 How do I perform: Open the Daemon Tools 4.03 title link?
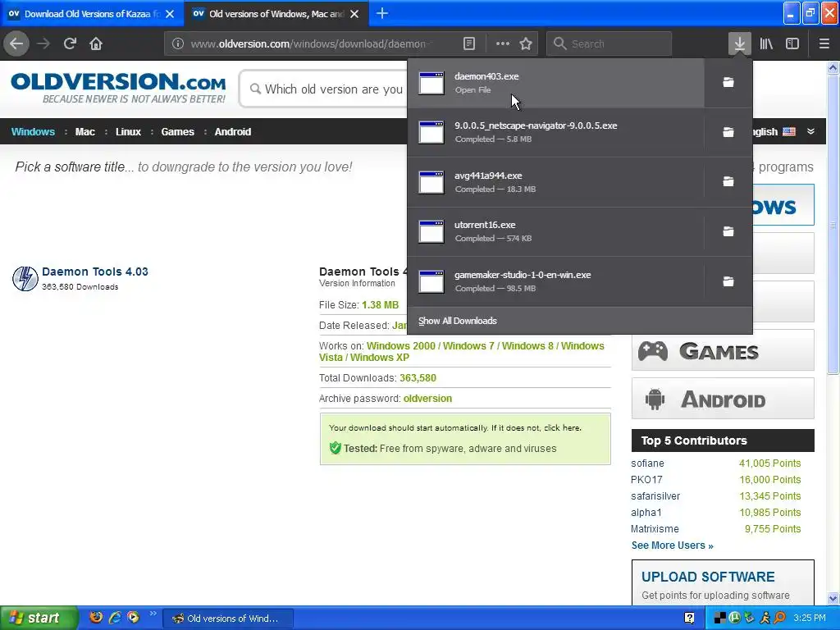pyautogui.click(x=95, y=272)
